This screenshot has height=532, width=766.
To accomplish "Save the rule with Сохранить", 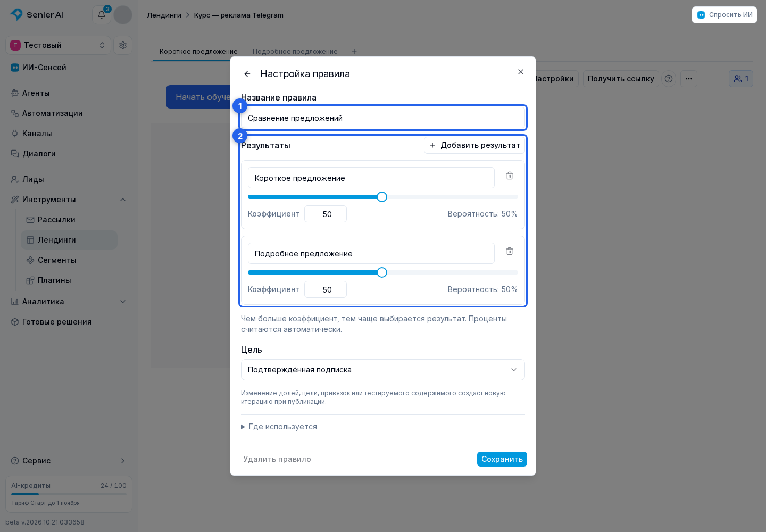I will pyautogui.click(x=502, y=459).
